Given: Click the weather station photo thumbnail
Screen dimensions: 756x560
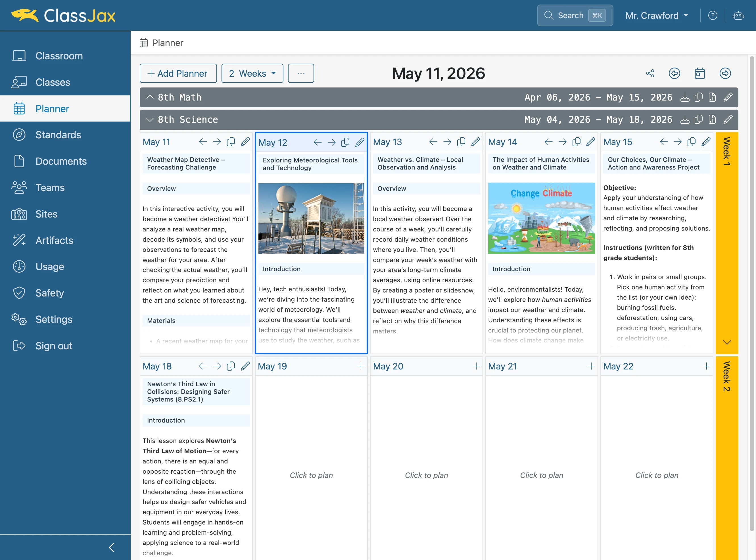Looking at the screenshot, I should pos(311,218).
